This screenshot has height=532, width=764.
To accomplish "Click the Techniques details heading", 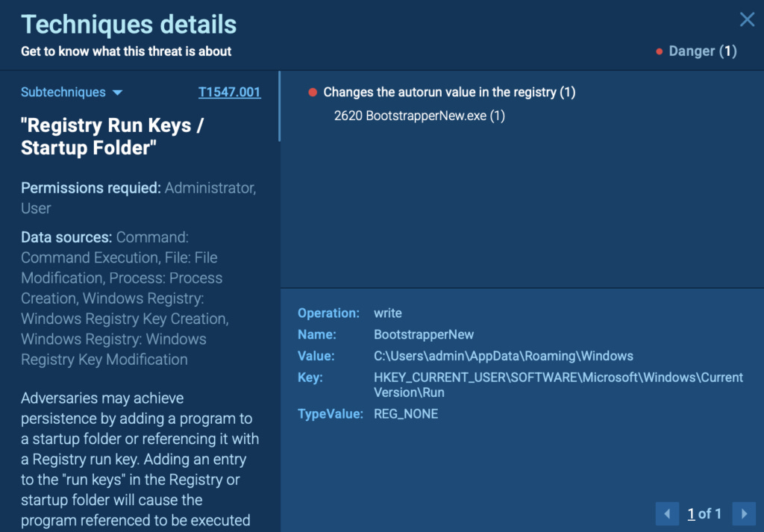I will point(128,25).
